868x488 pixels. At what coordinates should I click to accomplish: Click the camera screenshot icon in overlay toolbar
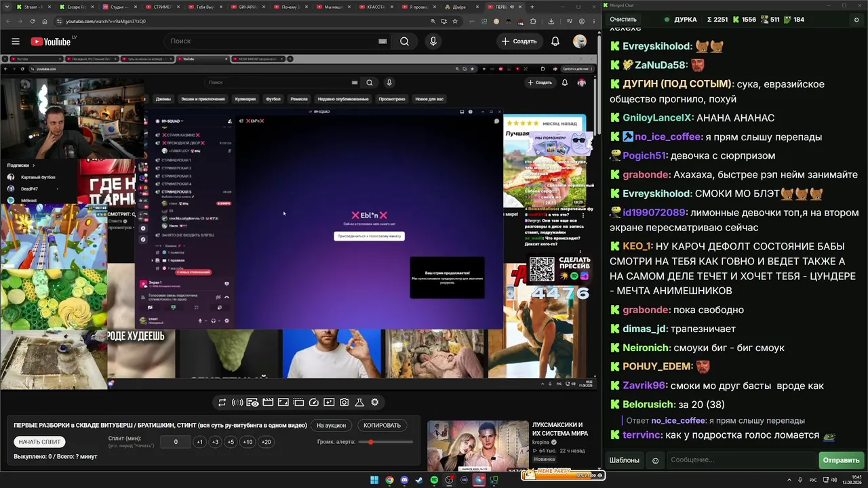(344, 403)
